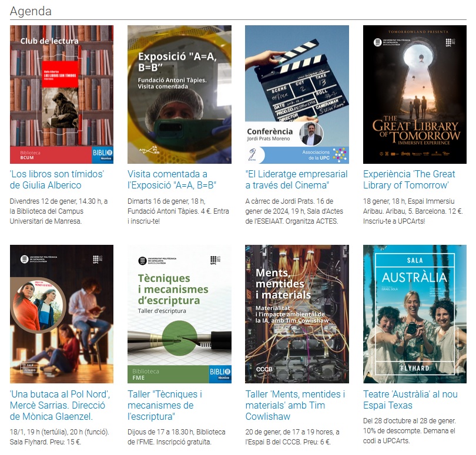Click the Agenda section heading
Screen dimensions: 476x455
point(31,11)
